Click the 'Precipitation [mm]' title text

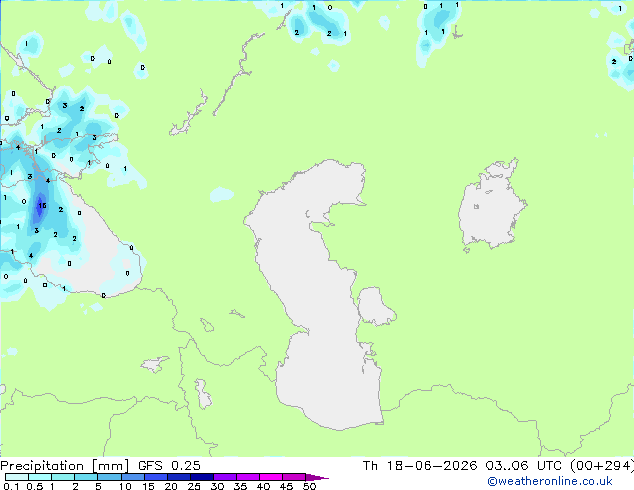(64, 466)
